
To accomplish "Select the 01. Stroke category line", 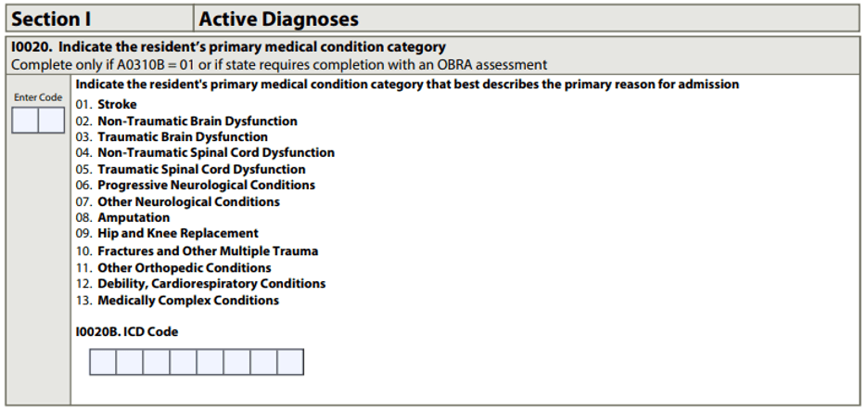I will click(x=107, y=105).
